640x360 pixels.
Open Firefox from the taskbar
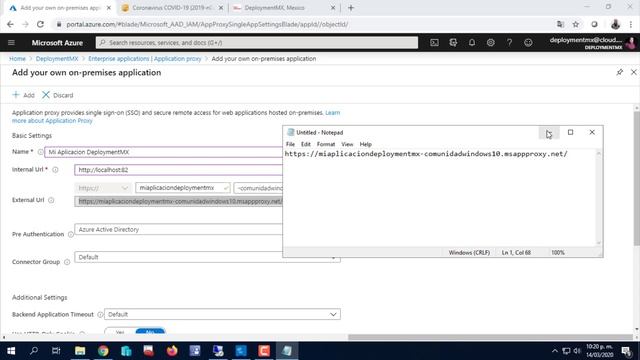[x=172, y=351]
